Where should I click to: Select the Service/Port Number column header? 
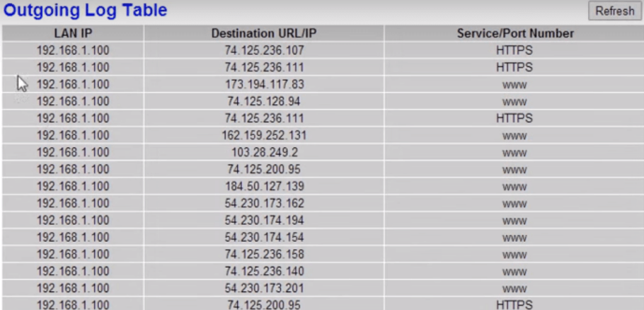click(x=515, y=33)
